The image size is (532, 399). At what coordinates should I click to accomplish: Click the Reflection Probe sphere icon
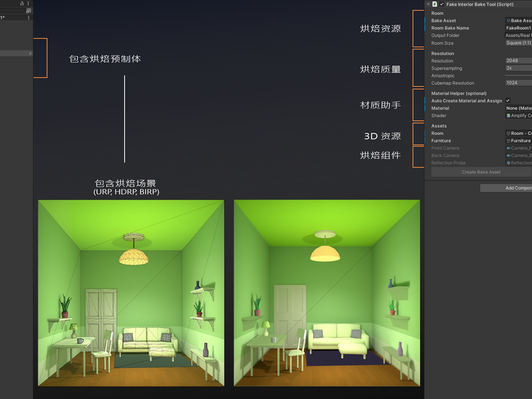click(x=508, y=163)
